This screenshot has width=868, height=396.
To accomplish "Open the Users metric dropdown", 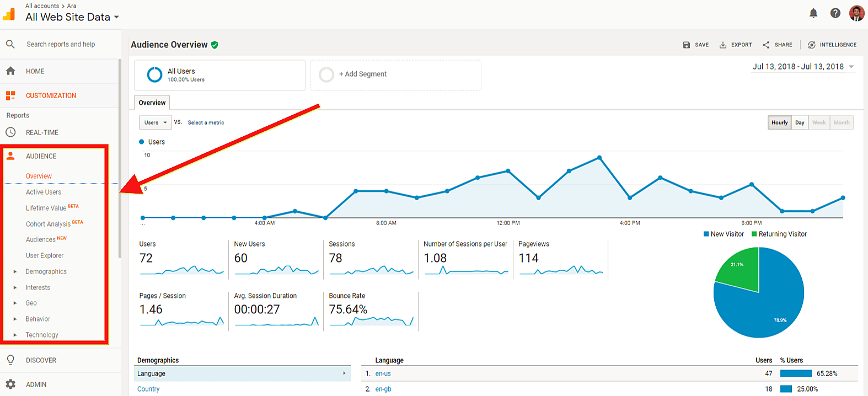I will tap(156, 122).
